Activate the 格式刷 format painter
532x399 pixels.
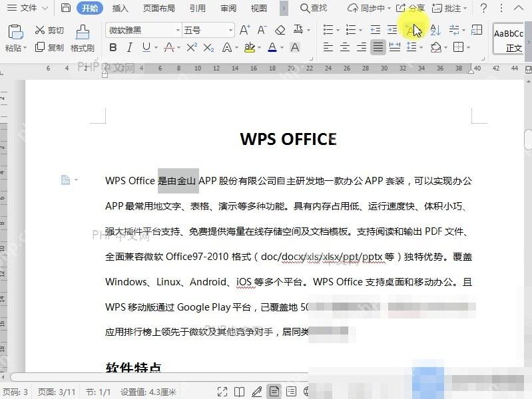(83, 39)
